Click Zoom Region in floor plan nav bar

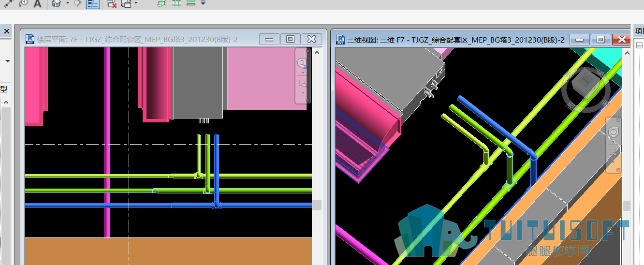tap(303, 83)
